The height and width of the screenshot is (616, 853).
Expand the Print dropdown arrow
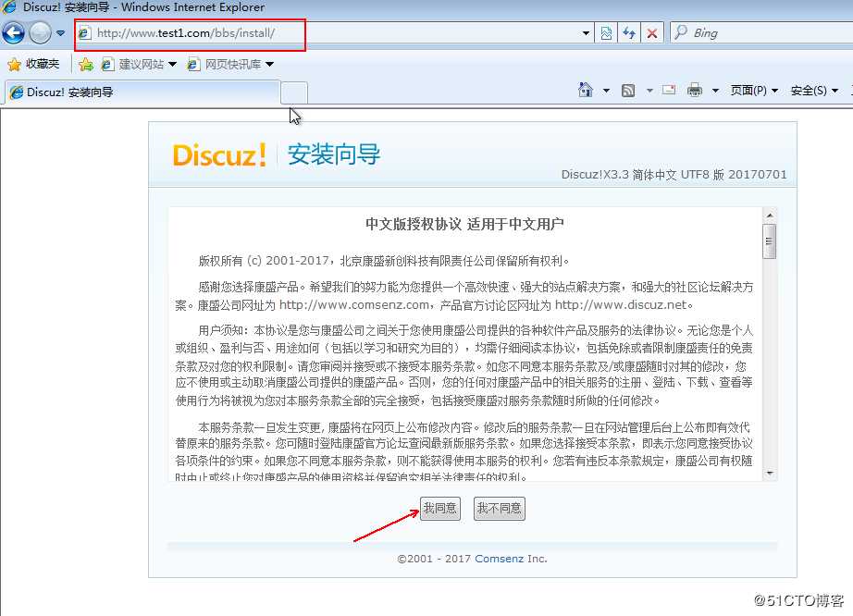(715, 91)
